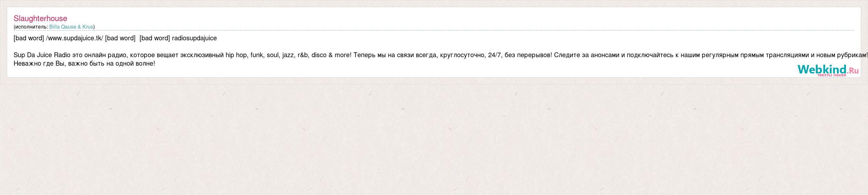Click the word 'jazz' in description
The image size is (868, 195).
click(289, 55)
